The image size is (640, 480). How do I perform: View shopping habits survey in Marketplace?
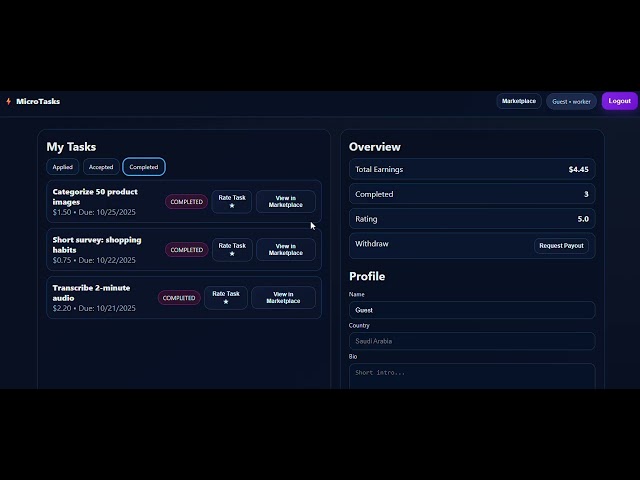[x=286, y=250]
